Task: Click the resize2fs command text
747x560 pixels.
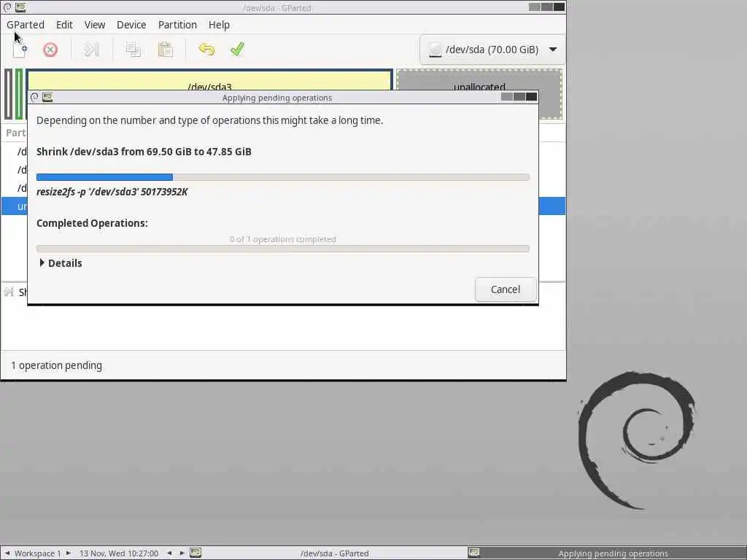Action: [112, 192]
